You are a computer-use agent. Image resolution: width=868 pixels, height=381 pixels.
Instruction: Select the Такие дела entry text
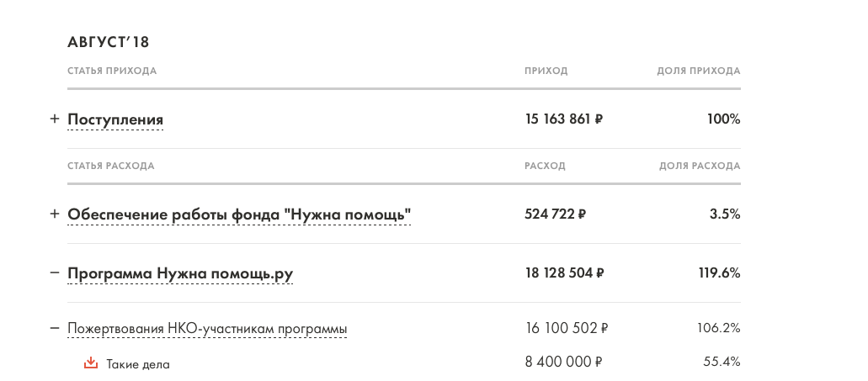click(138, 364)
